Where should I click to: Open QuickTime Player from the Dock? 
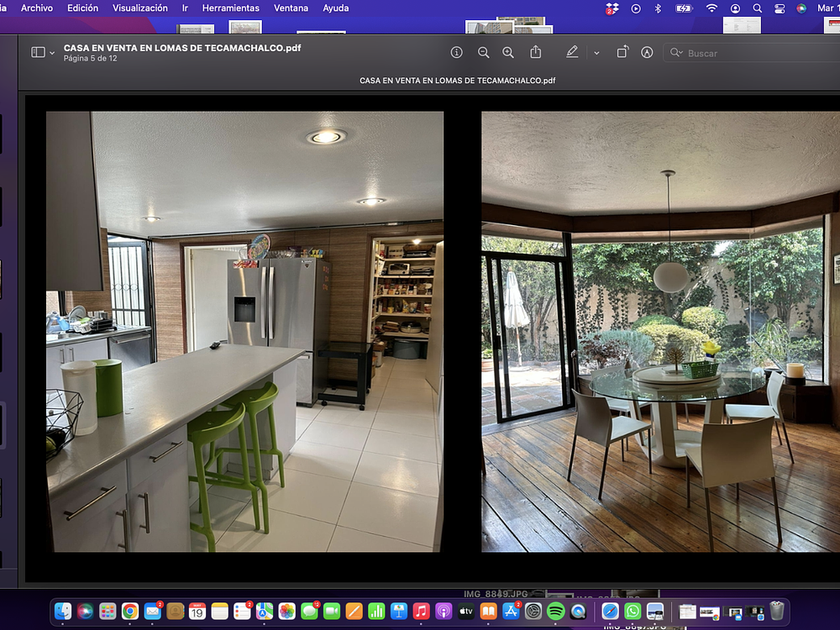pyautogui.click(x=578, y=611)
